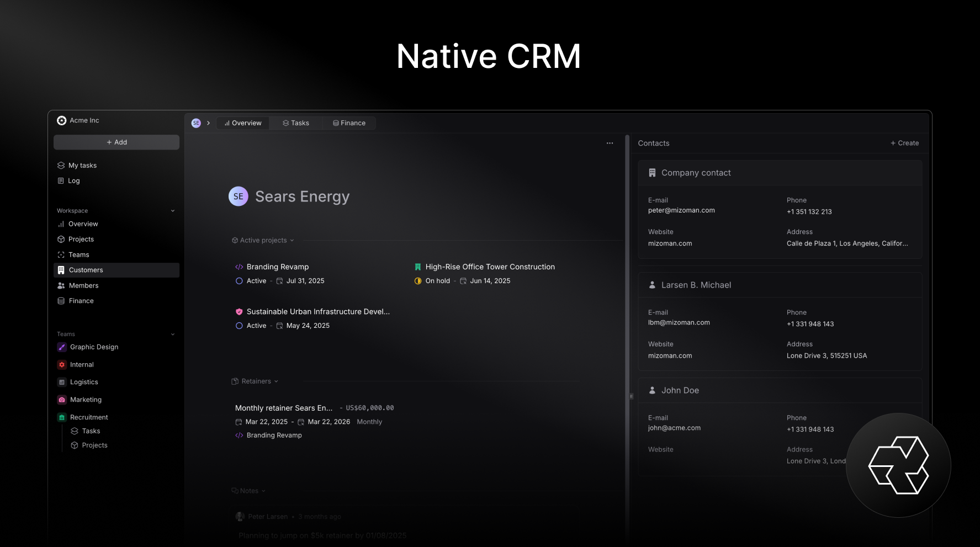The height and width of the screenshot is (547, 980).
Task: Click the Active status circle for Branding Revamp
Action: coord(239,281)
